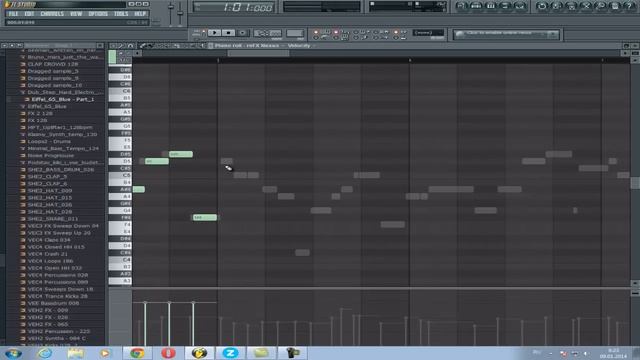
Task: Open the CHANNELS menu
Action: click(x=52, y=14)
